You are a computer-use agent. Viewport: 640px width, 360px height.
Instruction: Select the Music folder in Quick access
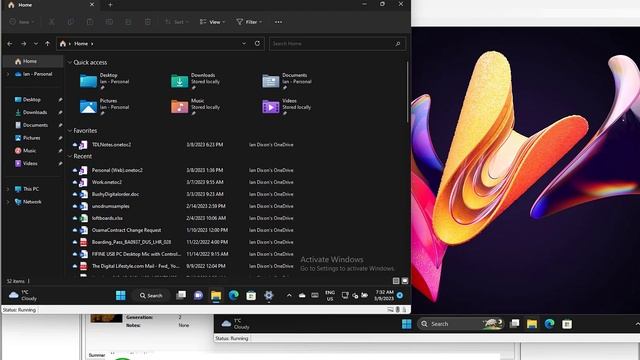click(x=196, y=107)
